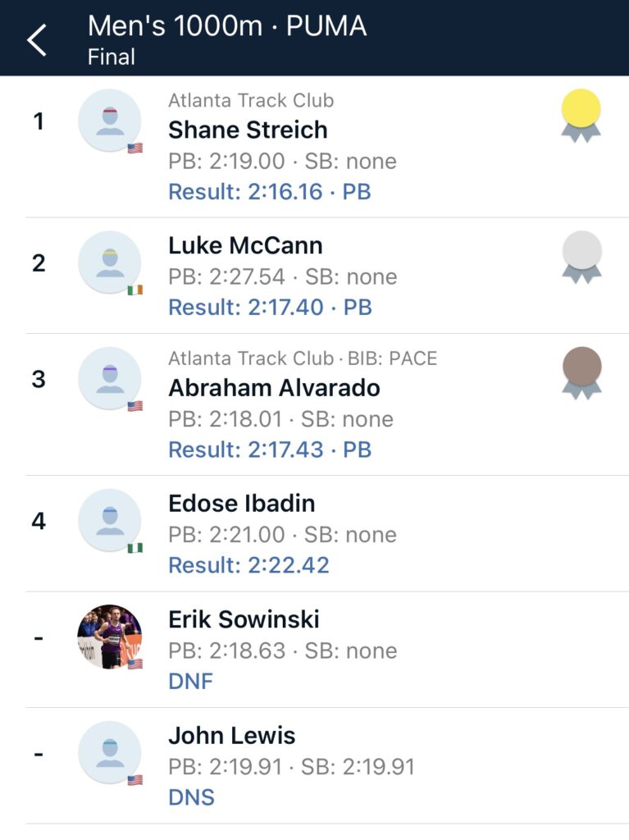Go back using the left arrow icon

pos(38,40)
